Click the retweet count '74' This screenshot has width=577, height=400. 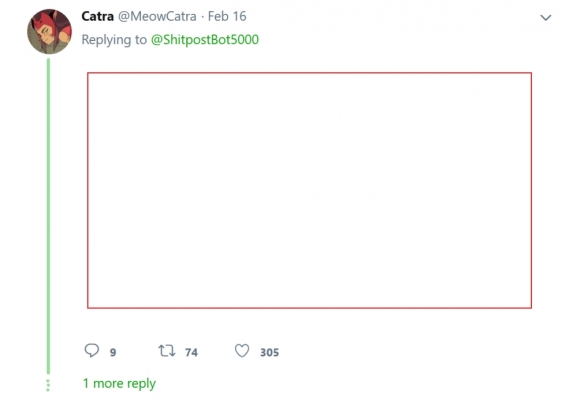(x=191, y=352)
